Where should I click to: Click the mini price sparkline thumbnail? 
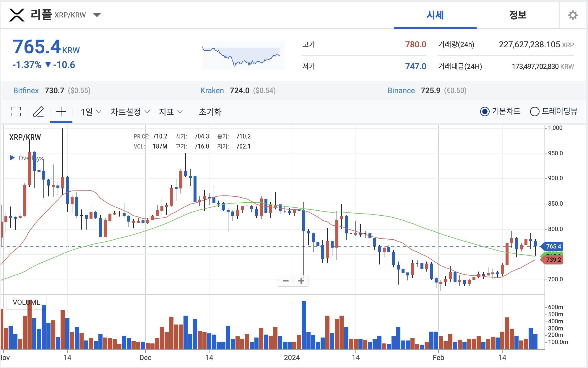coord(243,55)
